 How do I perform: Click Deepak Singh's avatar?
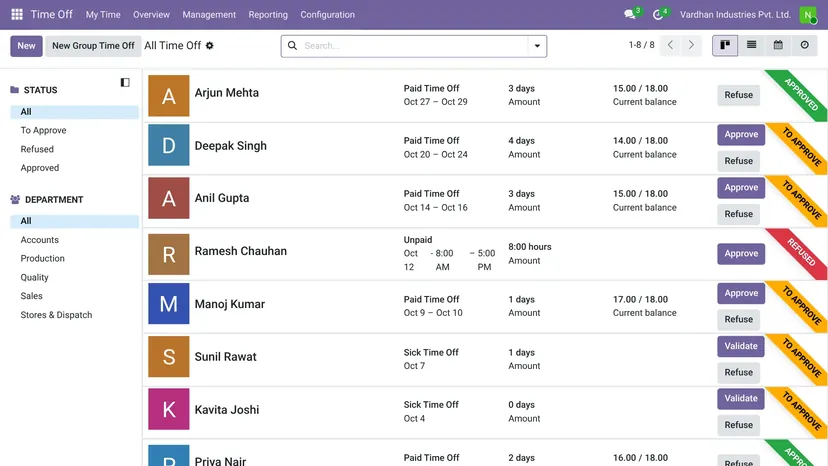(168, 145)
